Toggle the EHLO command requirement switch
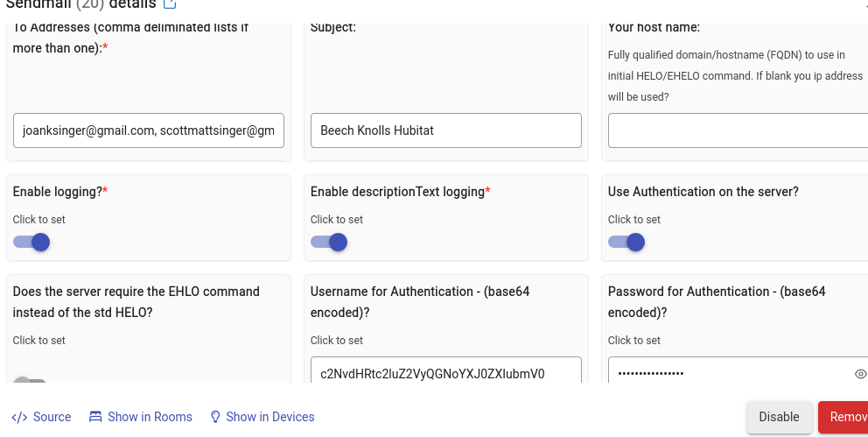This screenshot has height=437, width=868. pyautogui.click(x=30, y=381)
